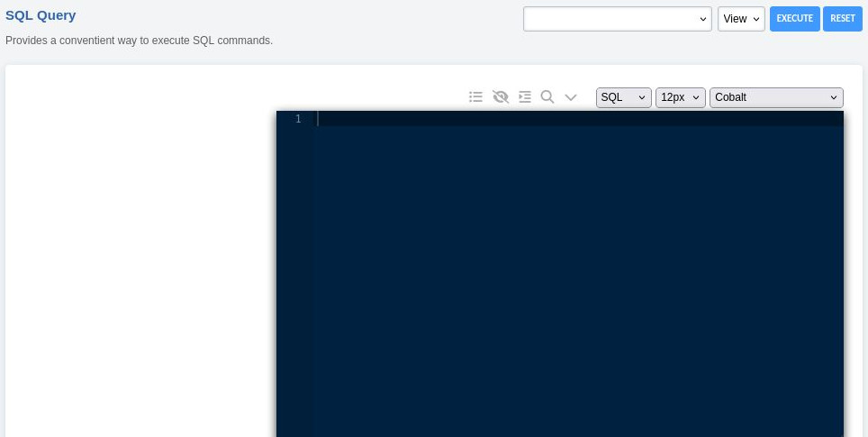
Task: Open the empty query selection dropdown
Action: (x=618, y=19)
